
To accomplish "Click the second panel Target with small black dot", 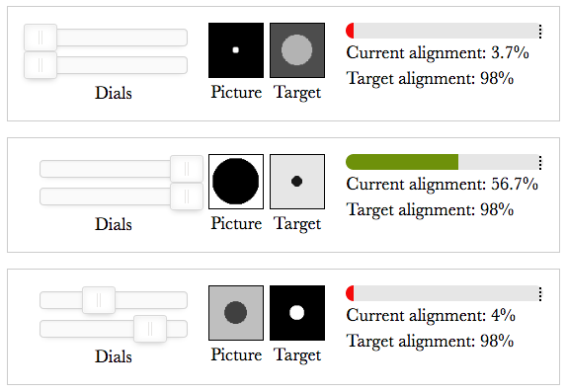I will coord(297,182).
